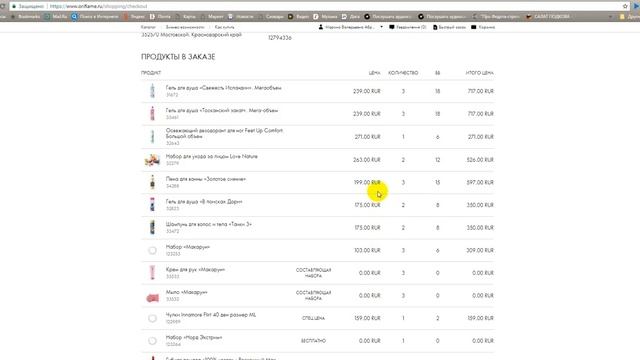Open thumbnail of В поисках Дори gel
The height and width of the screenshot is (360, 640).
coord(152,204)
